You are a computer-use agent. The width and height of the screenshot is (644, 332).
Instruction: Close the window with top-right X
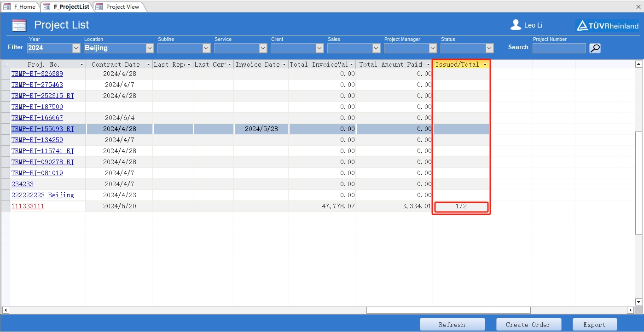(639, 6)
